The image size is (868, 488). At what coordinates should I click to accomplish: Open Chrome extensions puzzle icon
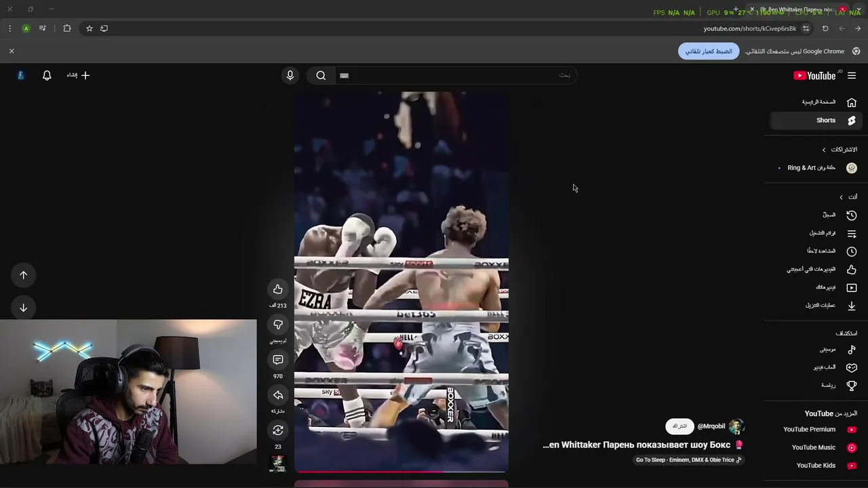coord(66,28)
